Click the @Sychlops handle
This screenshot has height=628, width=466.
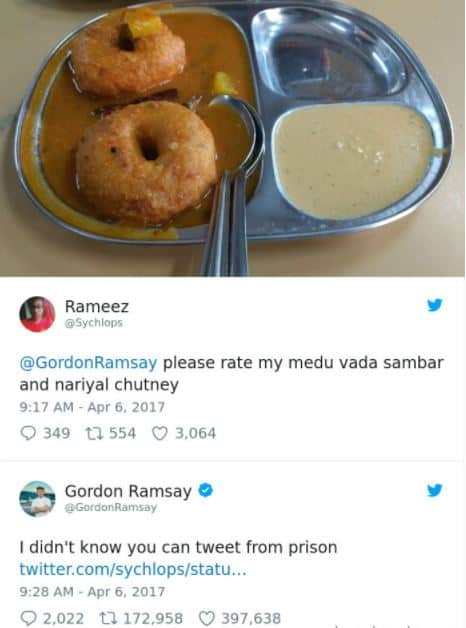tap(94, 323)
